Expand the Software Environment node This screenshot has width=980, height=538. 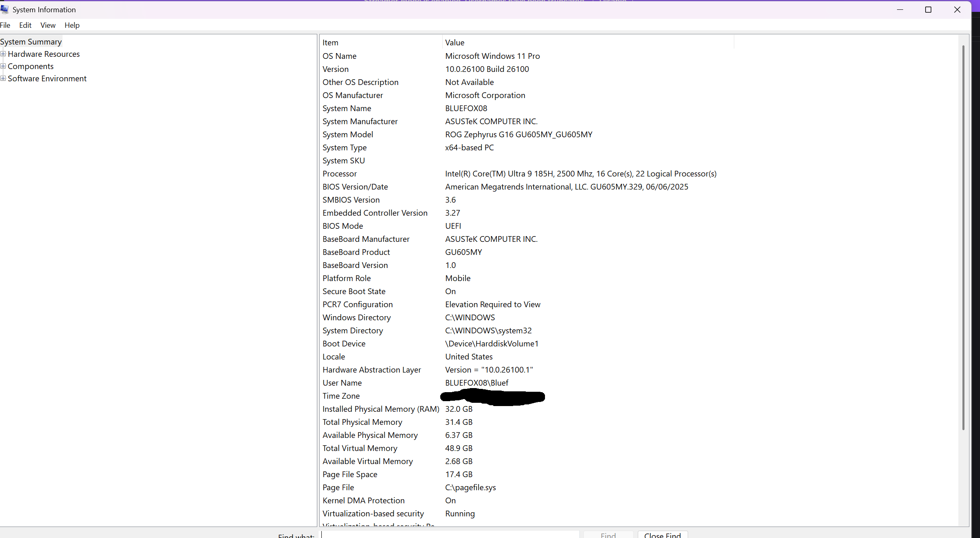pos(3,78)
